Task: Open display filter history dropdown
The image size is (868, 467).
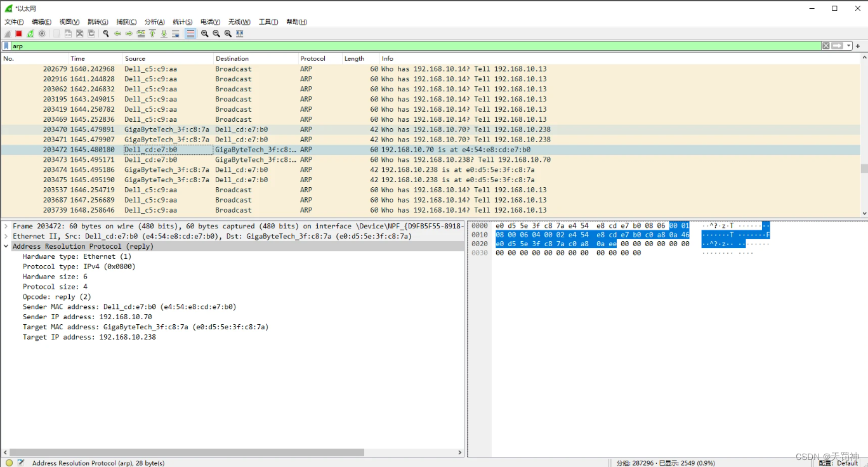Action: [x=849, y=46]
